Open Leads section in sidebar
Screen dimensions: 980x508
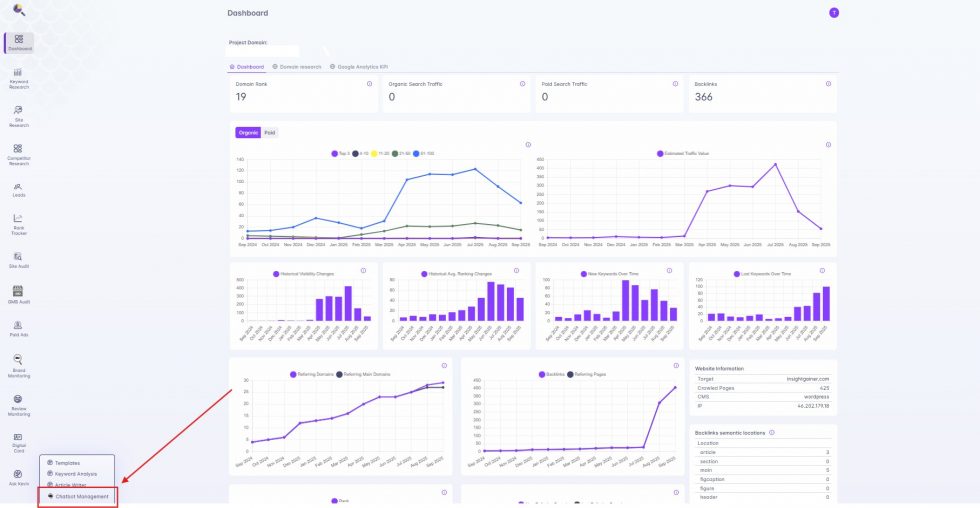coord(19,190)
